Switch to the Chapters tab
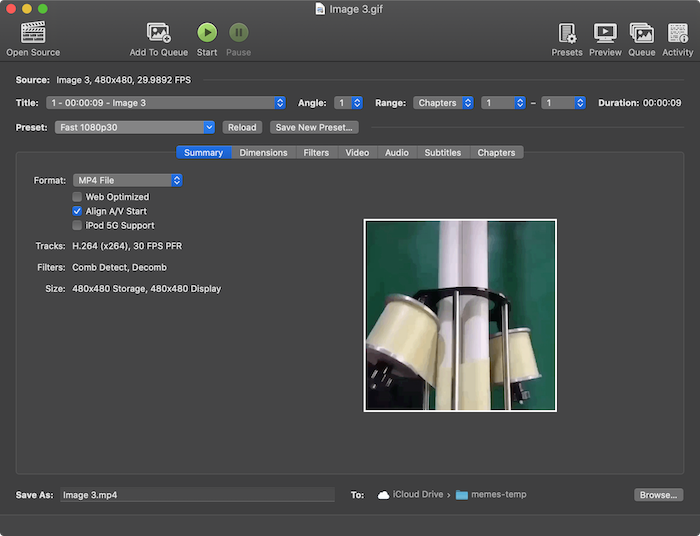700x536 pixels. [x=496, y=153]
